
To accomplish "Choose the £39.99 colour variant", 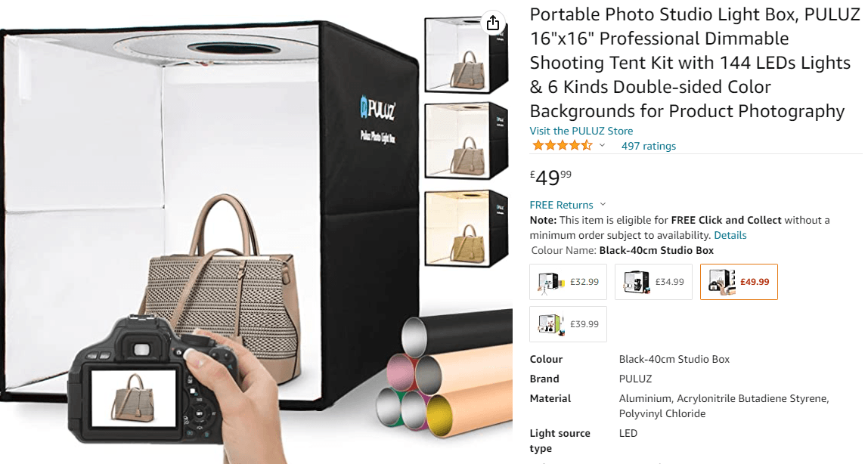I will tap(568, 324).
